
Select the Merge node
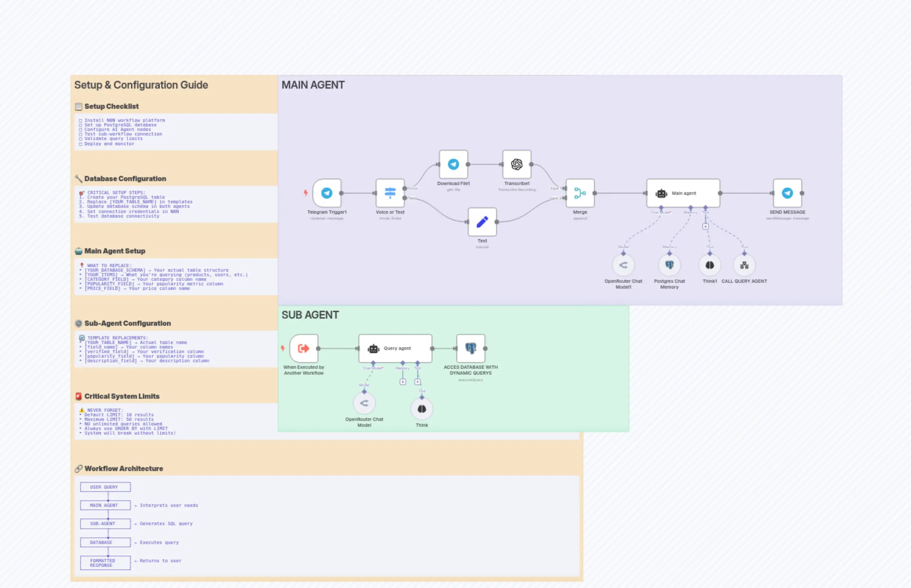[580, 193]
